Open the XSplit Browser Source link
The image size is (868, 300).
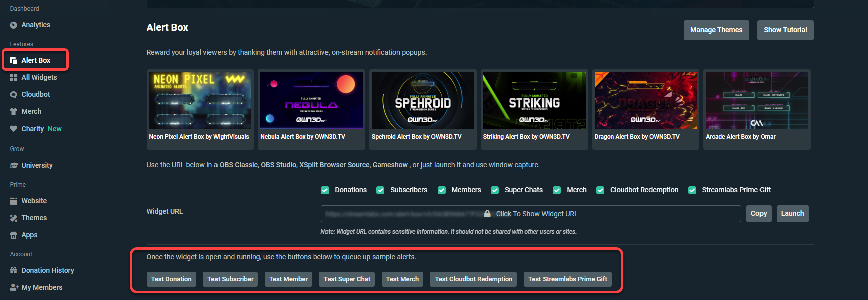pos(335,165)
